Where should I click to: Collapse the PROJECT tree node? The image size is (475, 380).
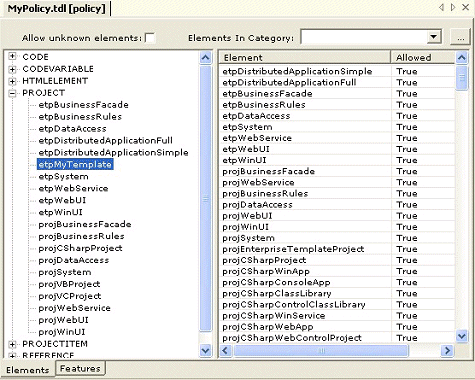(x=12, y=93)
